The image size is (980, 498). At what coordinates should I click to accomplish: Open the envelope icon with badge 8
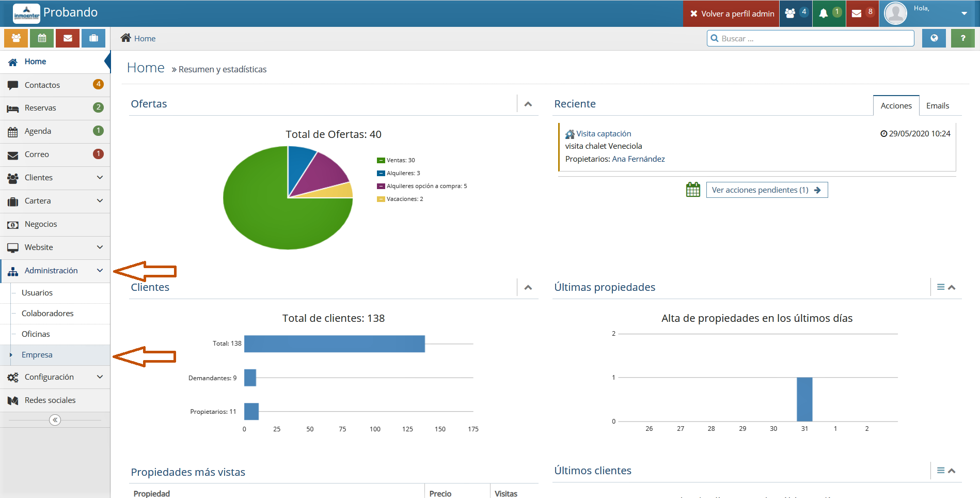[x=862, y=13]
